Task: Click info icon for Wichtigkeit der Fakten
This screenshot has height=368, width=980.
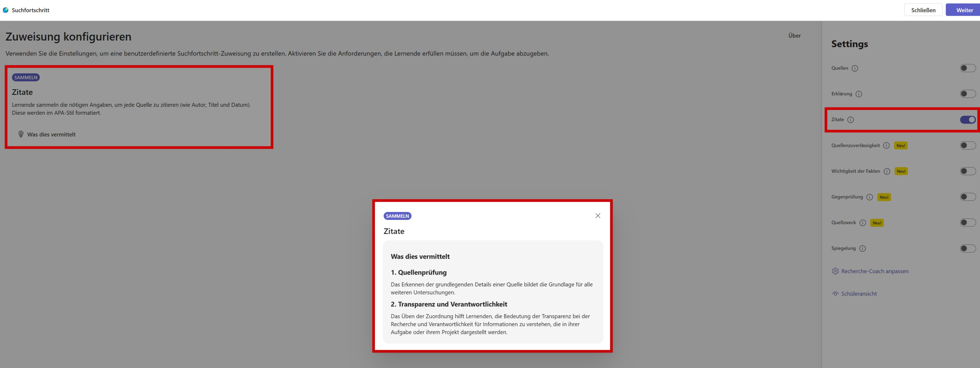Action: 887,171
